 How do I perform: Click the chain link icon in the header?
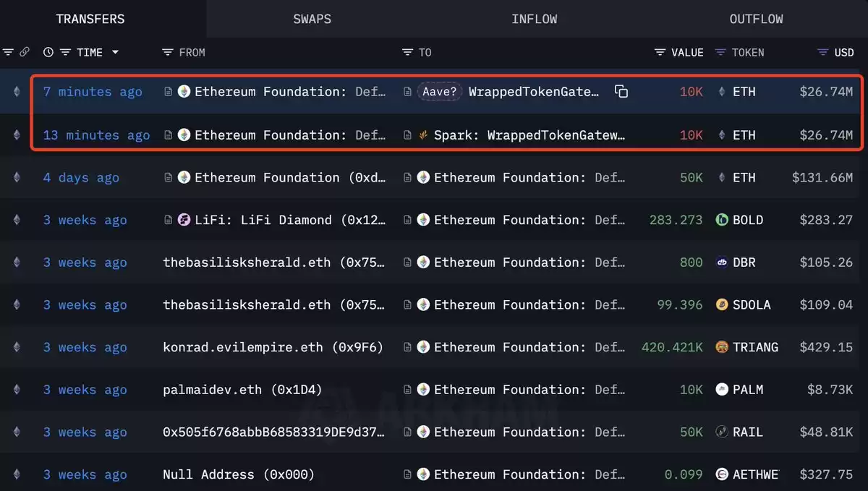[25, 52]
